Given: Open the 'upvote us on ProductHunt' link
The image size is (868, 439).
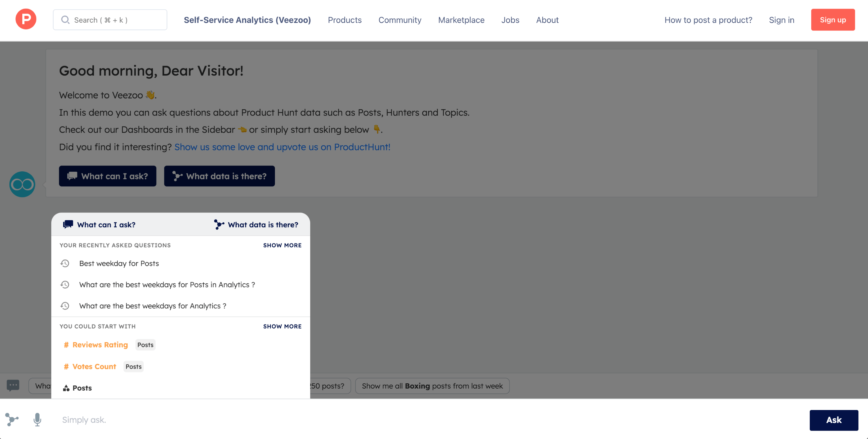Looking at the screenshot, I should 282,147.
